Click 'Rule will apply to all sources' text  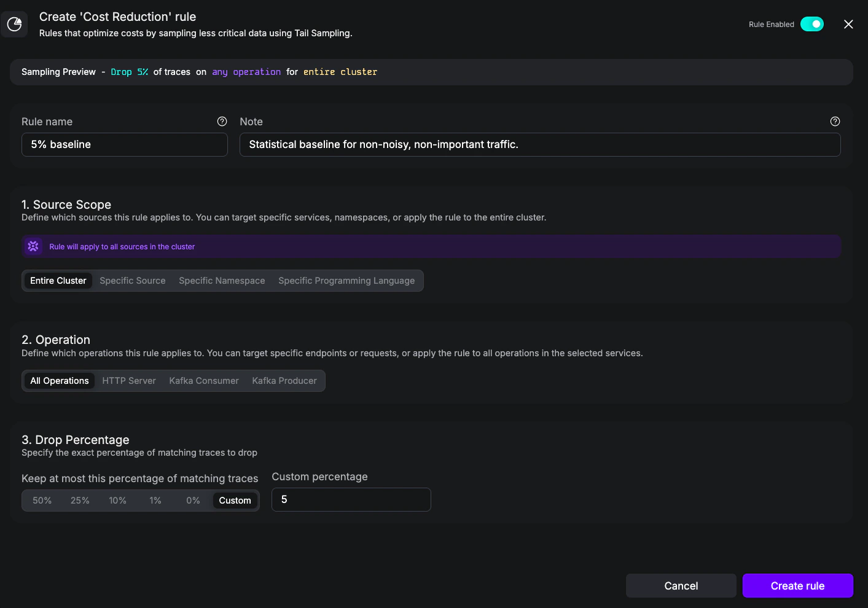(x=122, y=247)
